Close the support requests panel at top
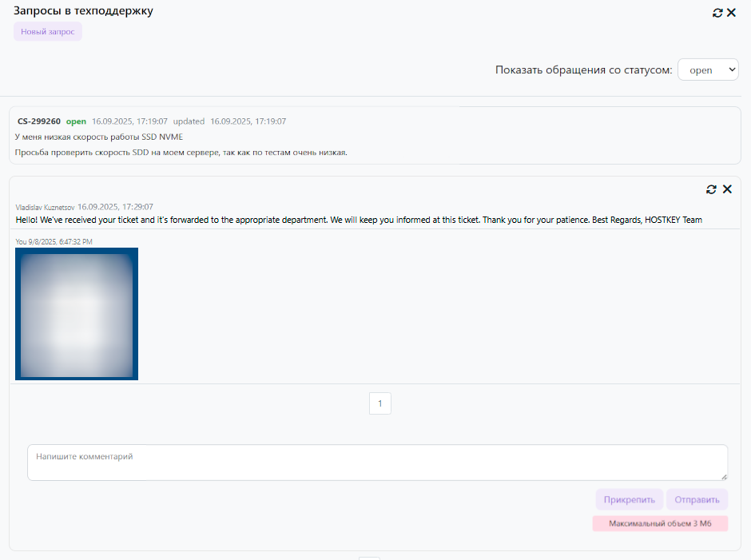The width and height of the screenshot is (751, 560). click(731, 13)
